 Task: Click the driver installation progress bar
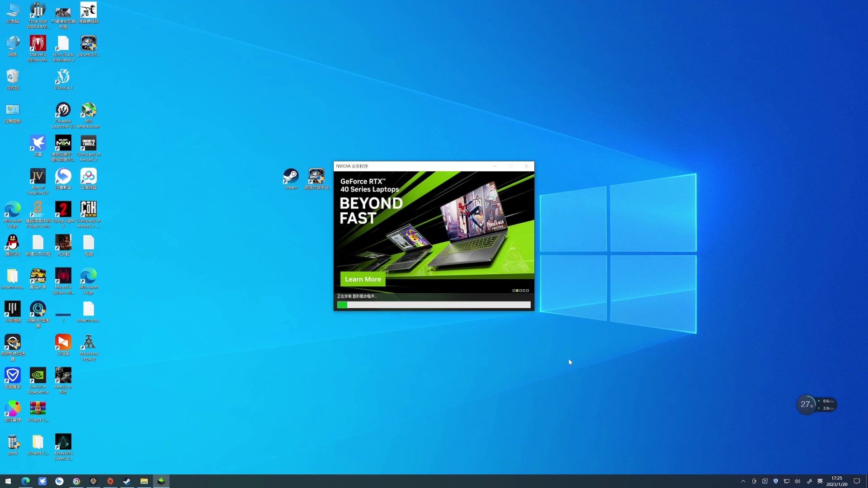tap(434, 305)
